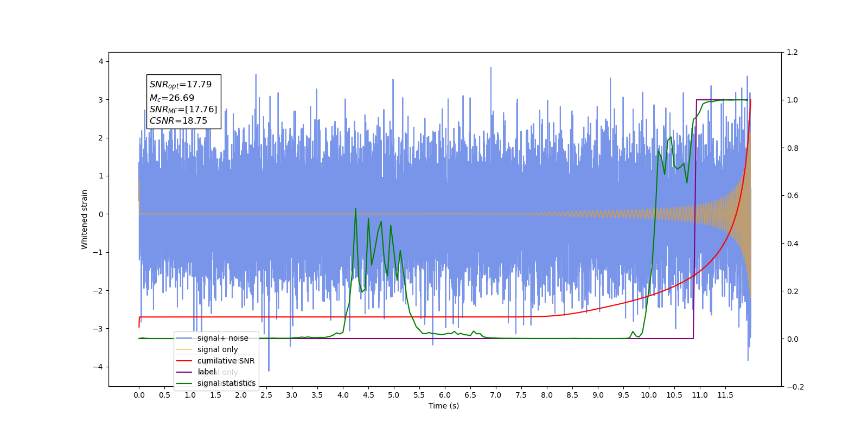Click the 2 tick on the left strain axis
The image size is (868, 434).
(101, 138)
